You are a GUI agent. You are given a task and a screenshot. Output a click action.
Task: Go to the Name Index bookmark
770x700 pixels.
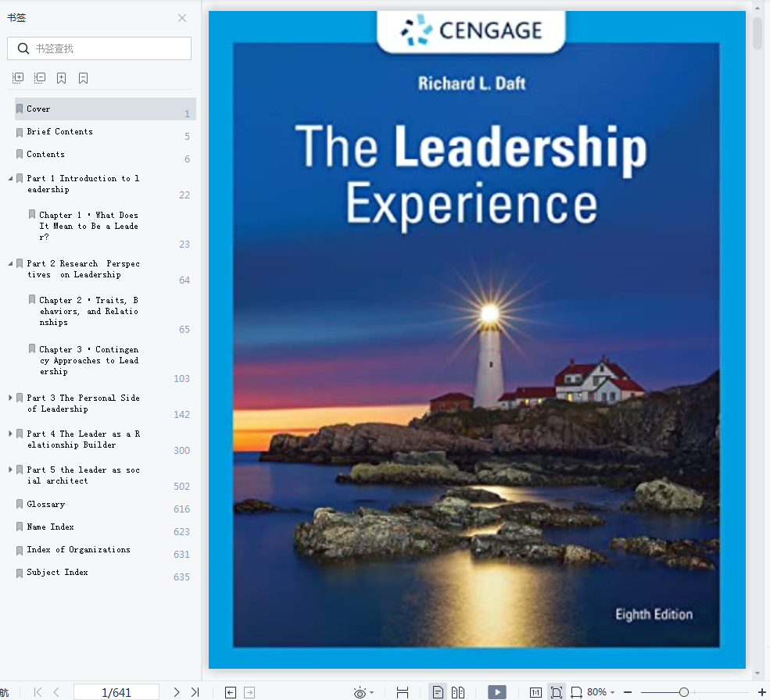click(51, 527)
